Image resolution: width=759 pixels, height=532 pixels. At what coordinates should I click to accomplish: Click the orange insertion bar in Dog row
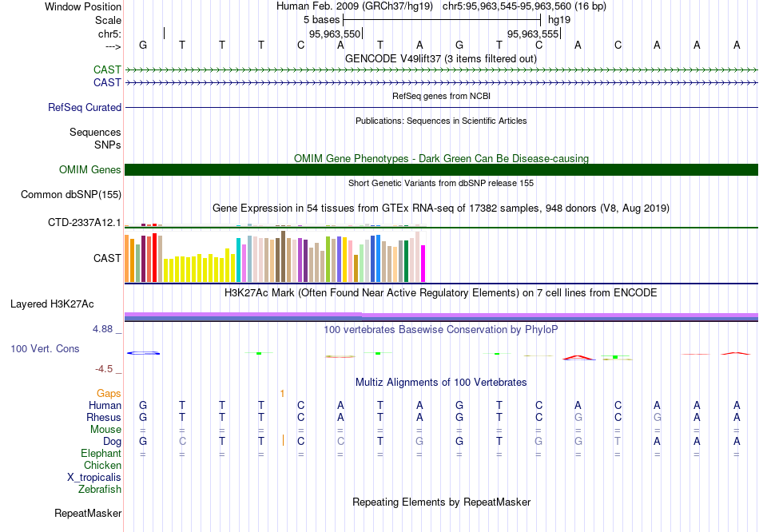point(283,440)
